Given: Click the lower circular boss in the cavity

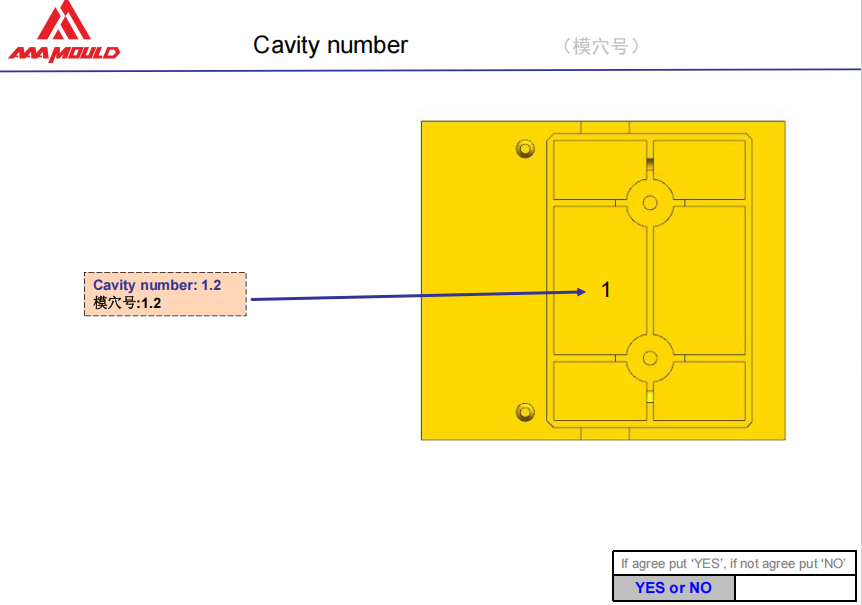Looking at the screenshot, I should tap(650, 358).
